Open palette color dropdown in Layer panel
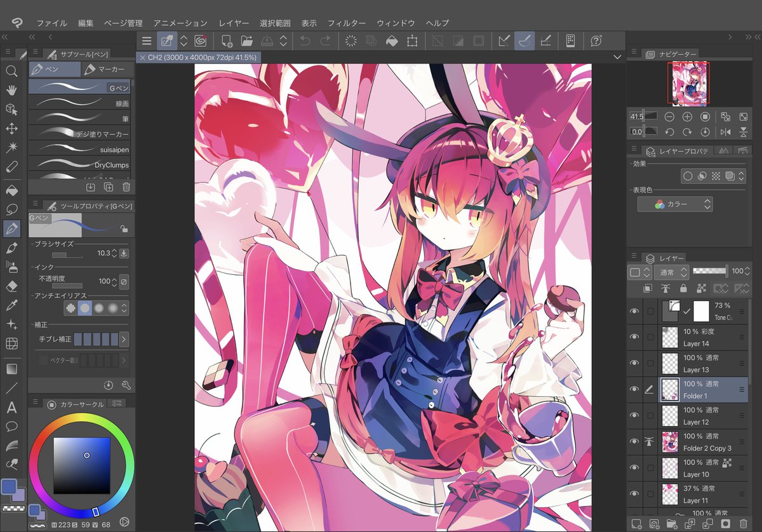The height and width of the screenshot is (532, 762). tap(639, 272)
